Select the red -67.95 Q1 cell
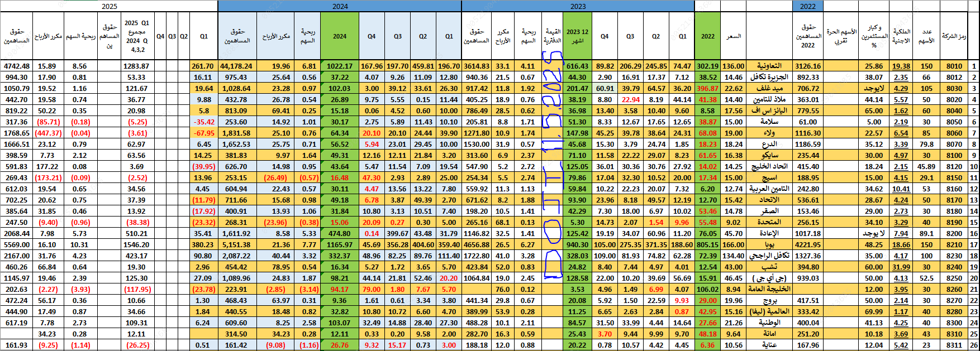The width and height of the screenshot is (980, 351). (x=204, y=133)
